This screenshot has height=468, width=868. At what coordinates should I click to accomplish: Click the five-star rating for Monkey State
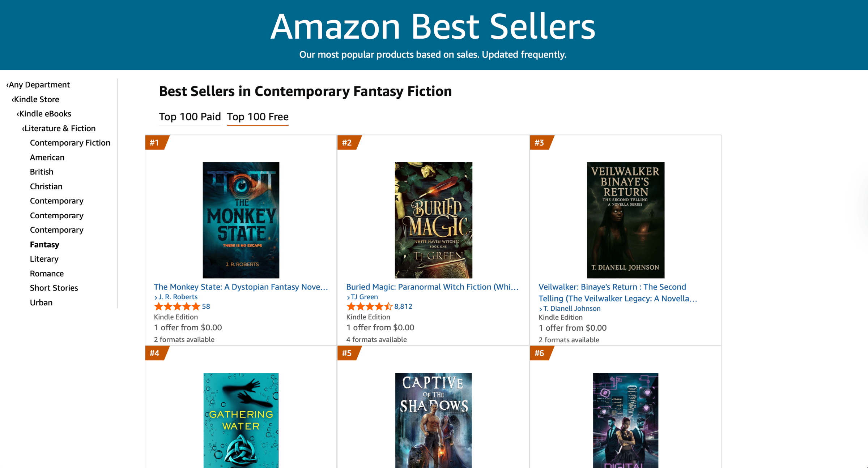177,307
